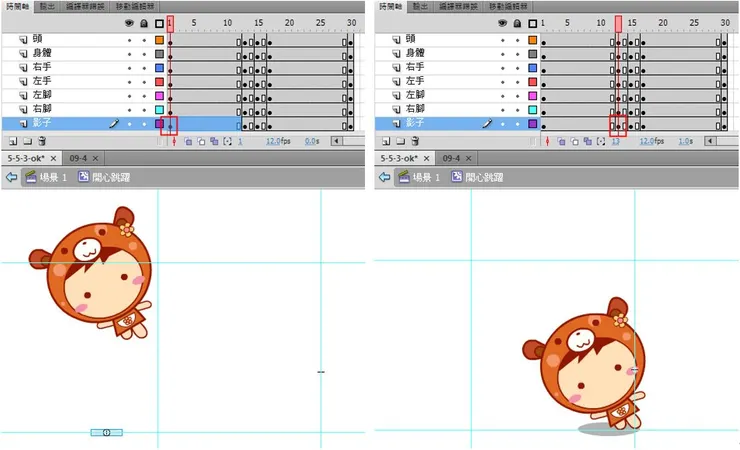This screenshot has width=740, height=450.
Task: Toggle Onion Skin icon in right screenshot
Action: [561, 141]
